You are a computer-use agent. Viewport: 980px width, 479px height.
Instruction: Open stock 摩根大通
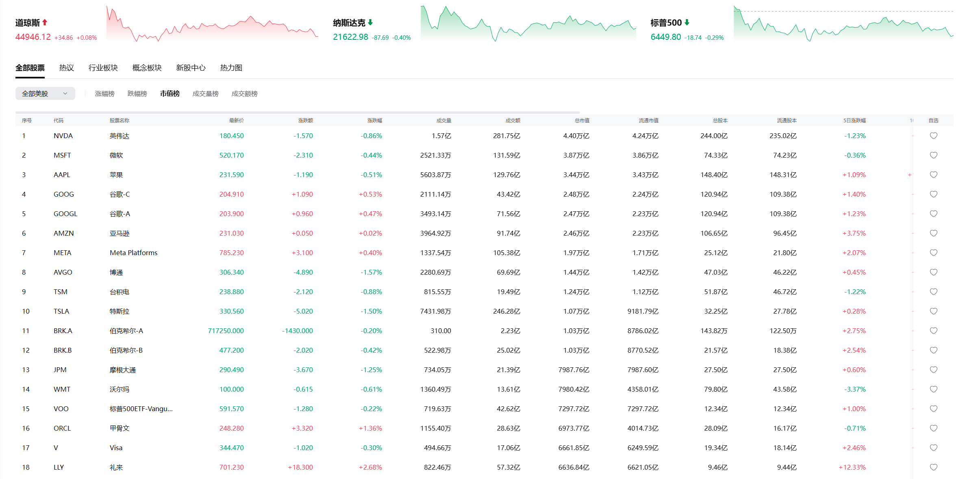pos(123,370)
